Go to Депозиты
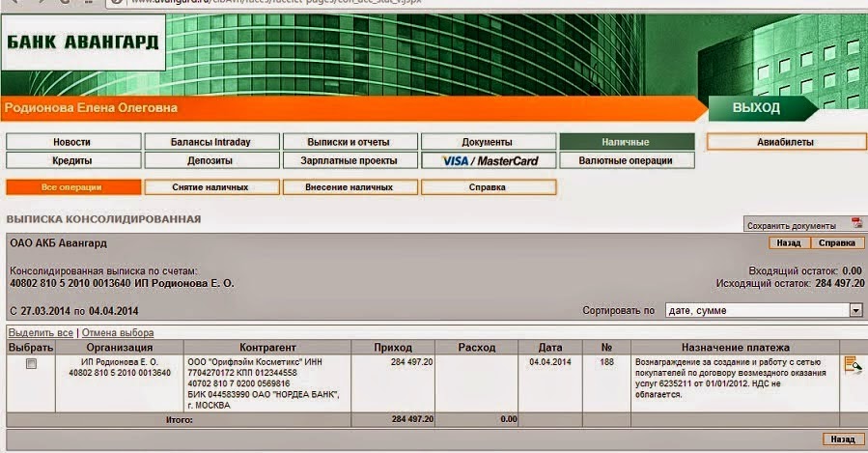This screenshot has width=868, height=453. (x=212, y=160)
